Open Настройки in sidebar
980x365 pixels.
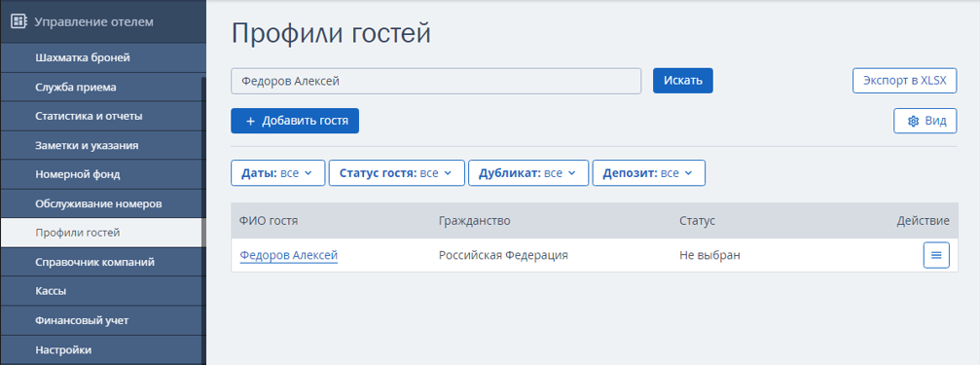pos(102,349)
